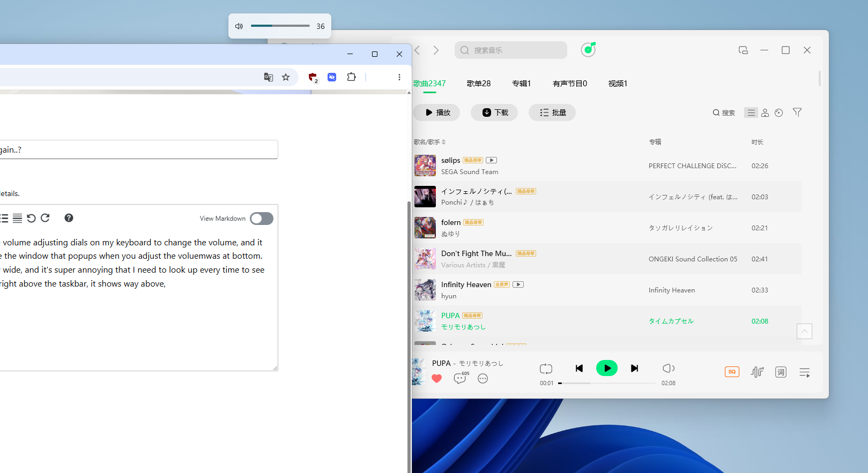Bookmark this page with the star icon

coord(286,77)
